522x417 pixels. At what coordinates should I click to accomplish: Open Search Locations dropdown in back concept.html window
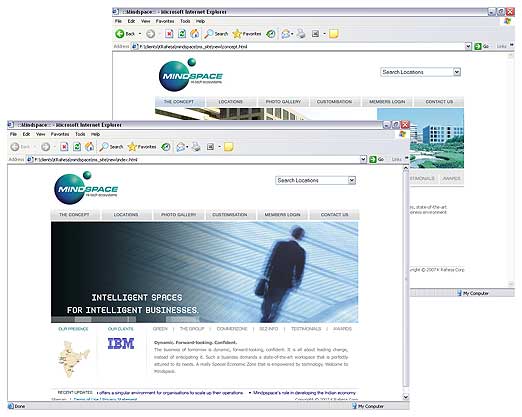click(x=457, y=72)
